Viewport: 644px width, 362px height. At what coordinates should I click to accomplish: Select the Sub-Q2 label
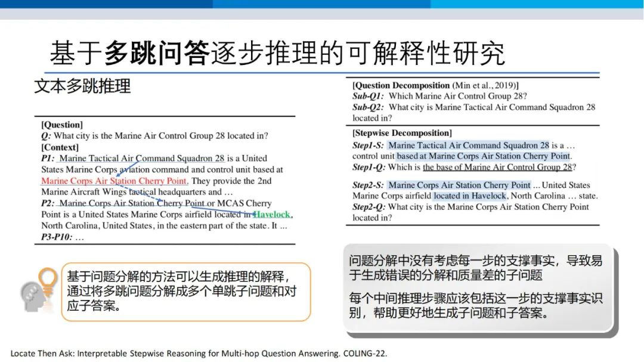(x=368, y=107)
